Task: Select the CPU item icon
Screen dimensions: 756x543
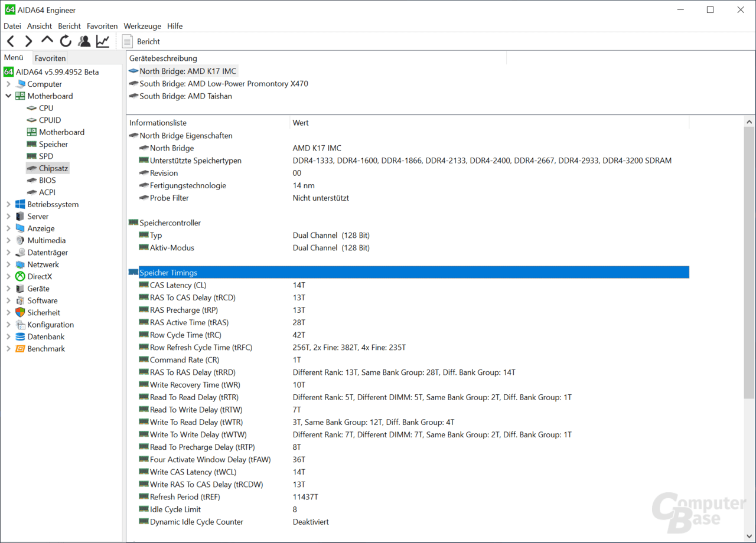Action: [x=32, y=108]
